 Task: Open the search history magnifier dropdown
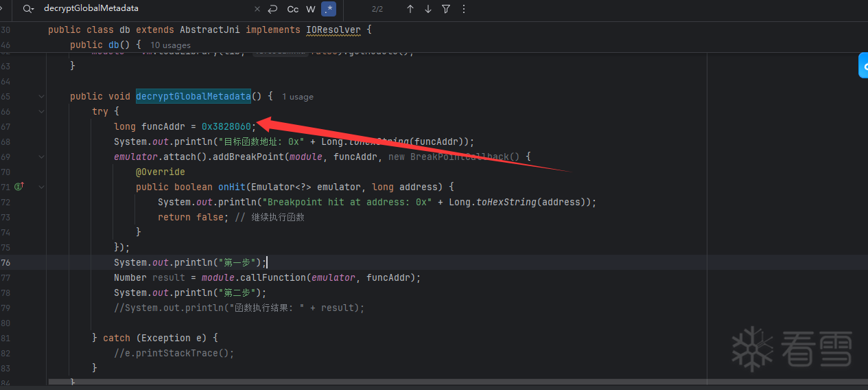(x=28, y=9)
